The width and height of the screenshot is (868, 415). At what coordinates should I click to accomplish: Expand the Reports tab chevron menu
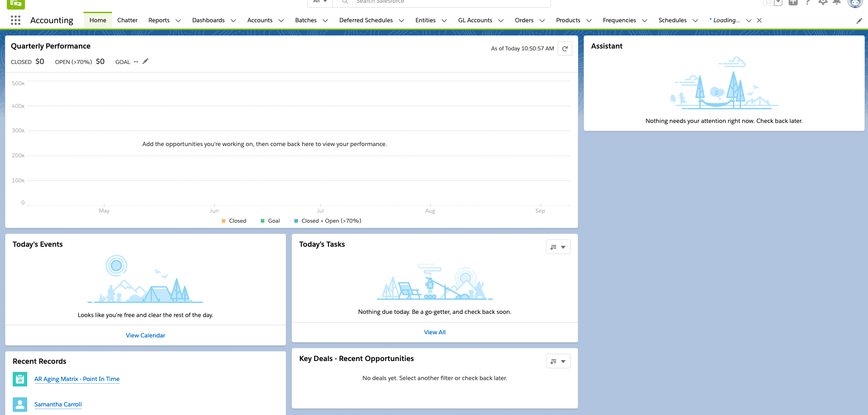tap(178, 20)
